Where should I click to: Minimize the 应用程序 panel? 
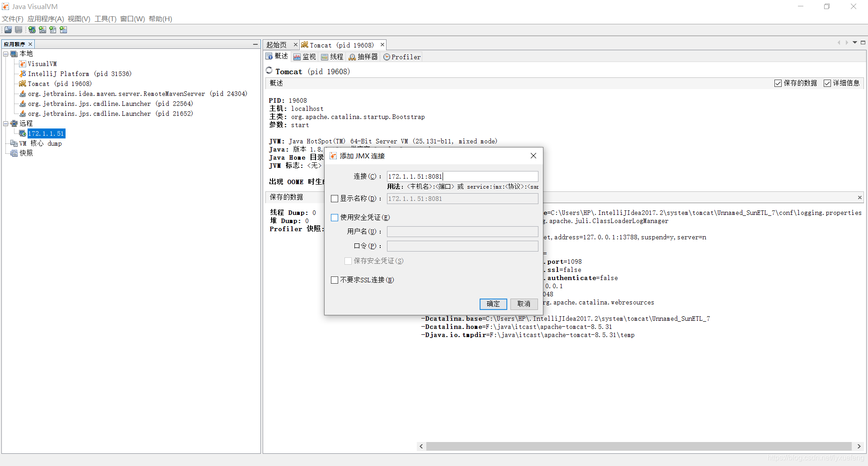(255, 44)
